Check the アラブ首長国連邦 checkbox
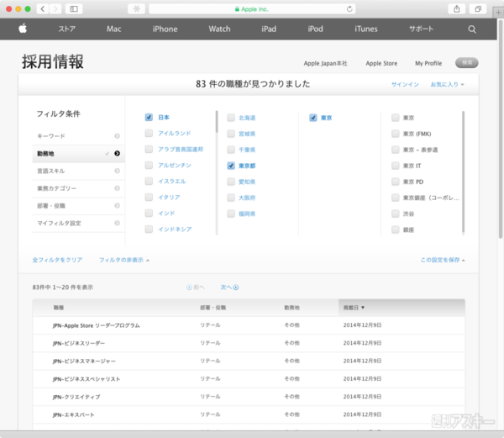 [x=149, y=149]
